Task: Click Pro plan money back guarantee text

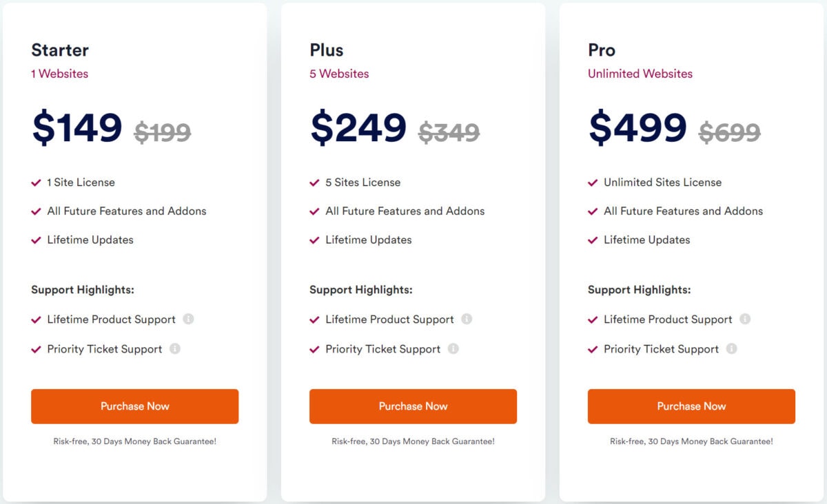Action: [691, 441]
